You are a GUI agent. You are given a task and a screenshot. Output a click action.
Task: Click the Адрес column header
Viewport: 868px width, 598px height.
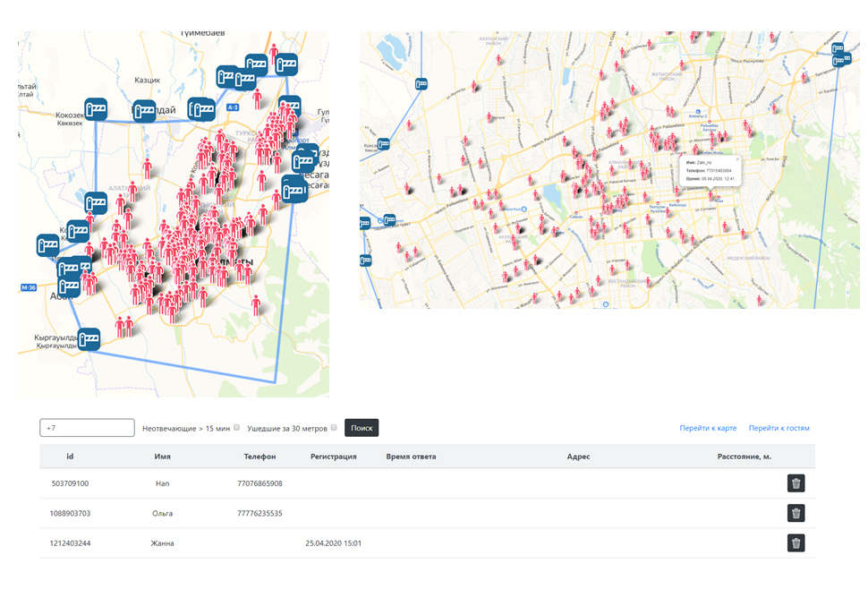[578, 457]
